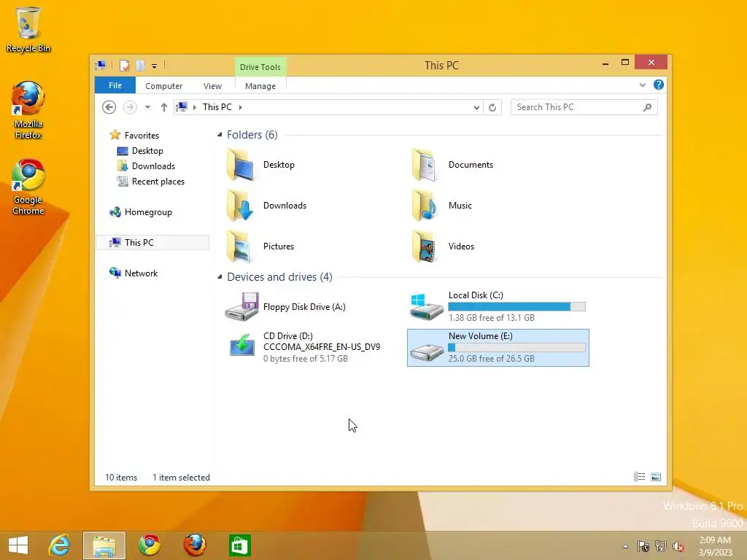Viewport: 747px width, 560px height.
Task: Select New Volume (E:) drive
Action: point(498,348)
